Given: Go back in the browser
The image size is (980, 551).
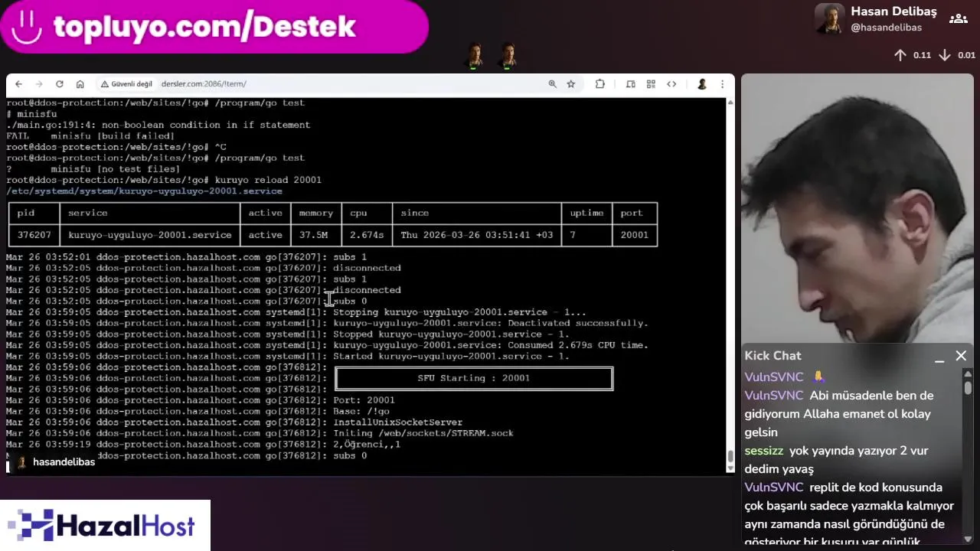Looking at the screenshot, I should click(19, 84).
